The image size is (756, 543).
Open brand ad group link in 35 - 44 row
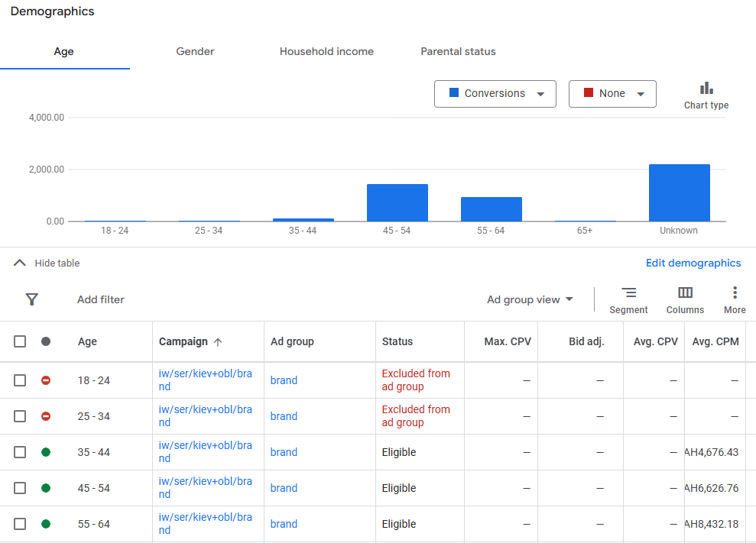coord(284,452)
